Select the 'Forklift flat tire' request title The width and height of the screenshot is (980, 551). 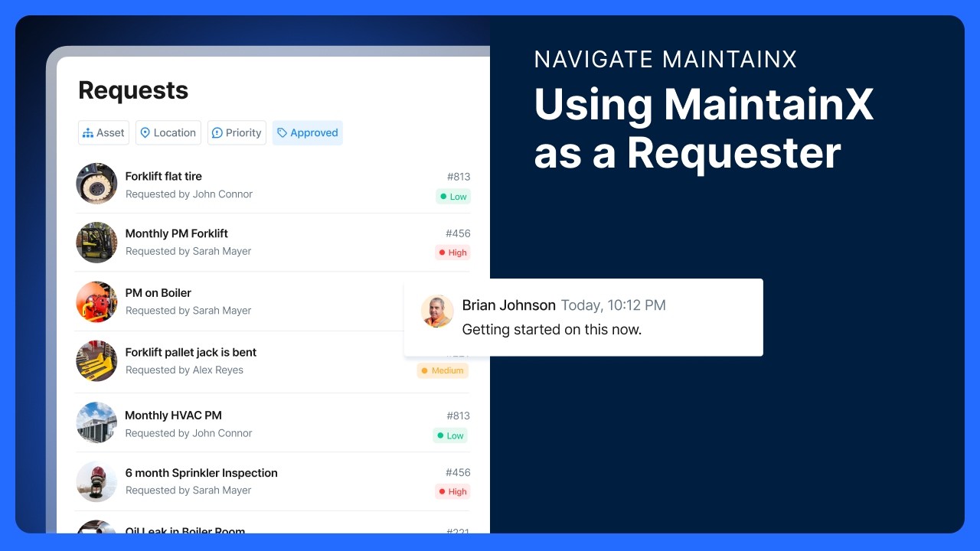164,176
